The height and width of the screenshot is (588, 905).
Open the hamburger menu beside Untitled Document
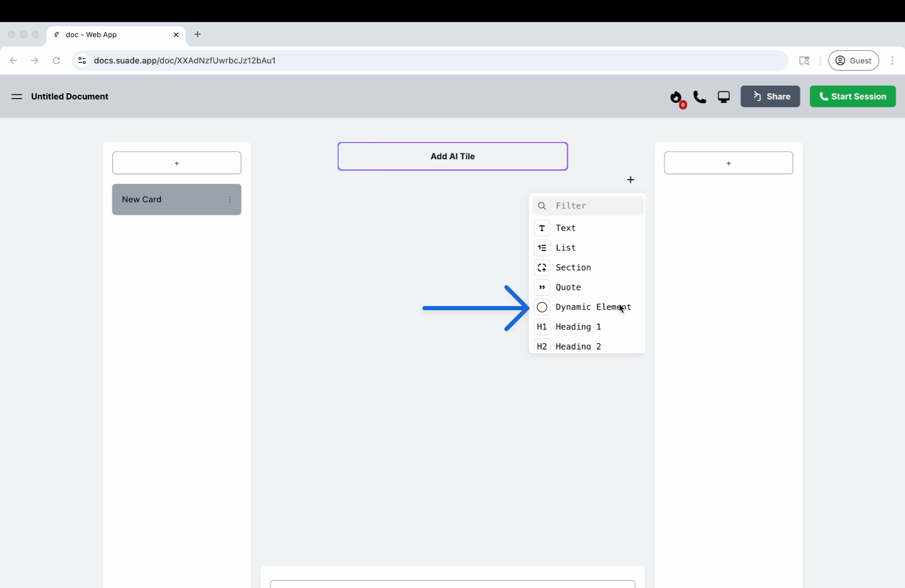tap(17, 96)
